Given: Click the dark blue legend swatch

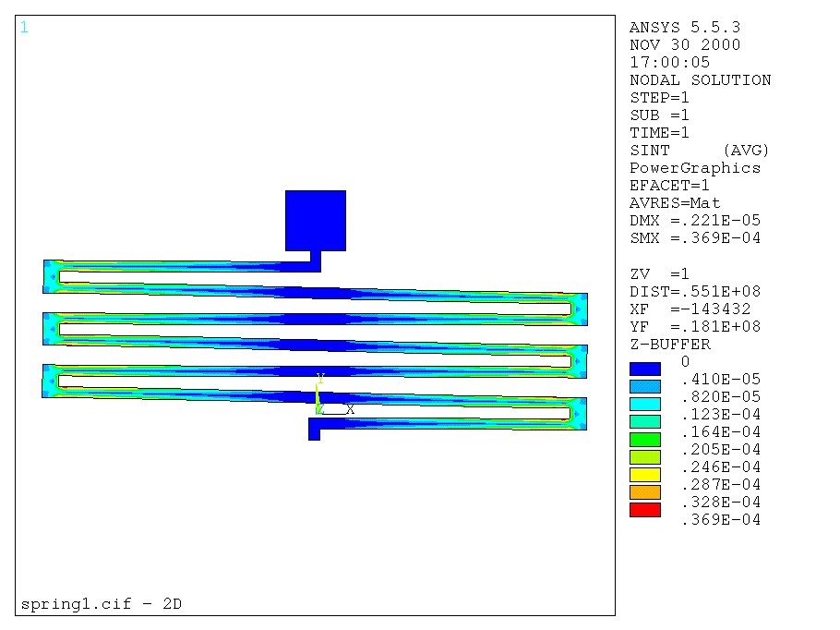Looking at the screenshot, I should (645, 369).
